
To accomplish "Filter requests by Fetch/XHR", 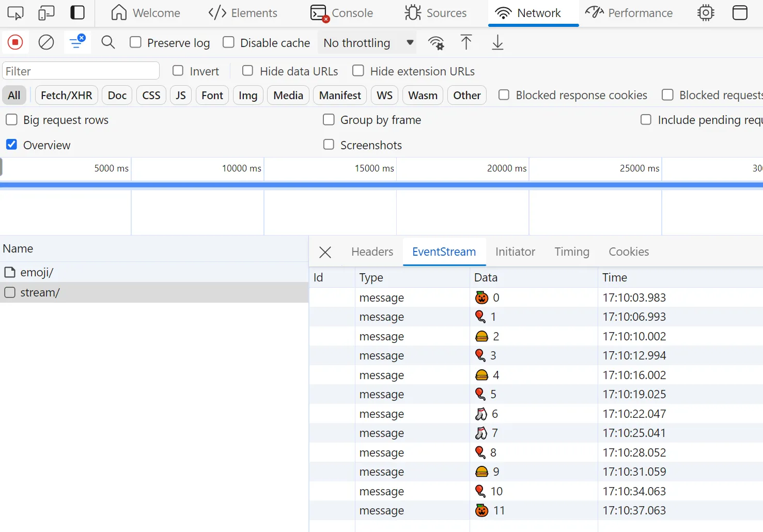I will (66, 96).
